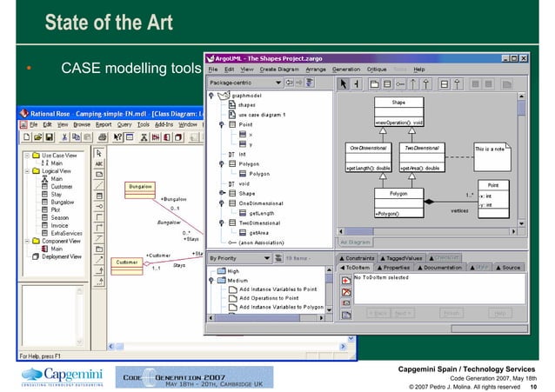The height and width of the screenshot is (392, 555).
Task: Click ArgoUML navigate back arrow icon
Action: (290, 83)
